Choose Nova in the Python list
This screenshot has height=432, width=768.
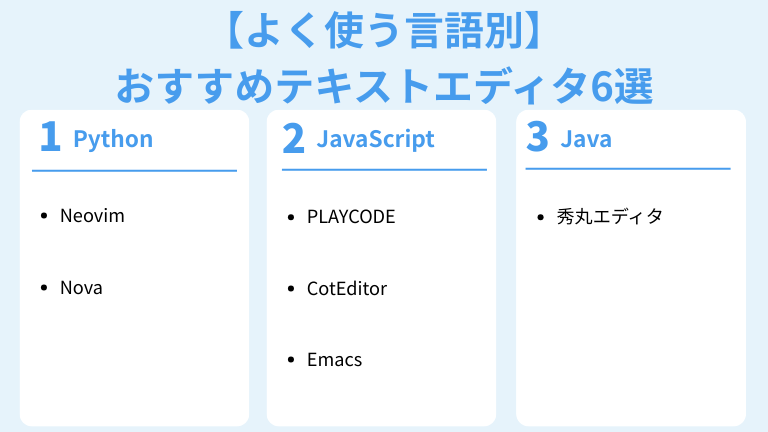(81, 288)
